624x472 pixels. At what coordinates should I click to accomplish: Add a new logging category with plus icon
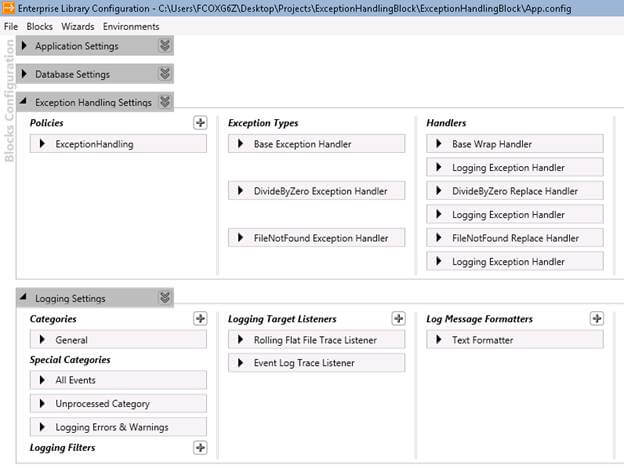(200, 318)
